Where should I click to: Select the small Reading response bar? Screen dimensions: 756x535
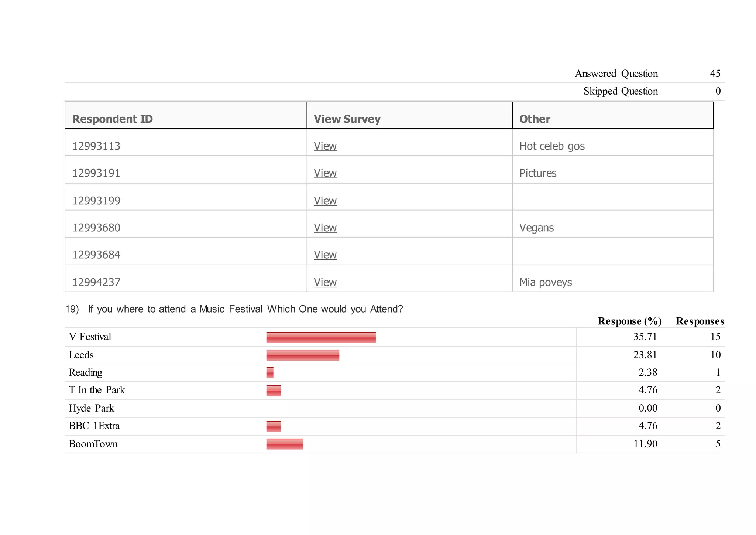click(x=270, y=372)
